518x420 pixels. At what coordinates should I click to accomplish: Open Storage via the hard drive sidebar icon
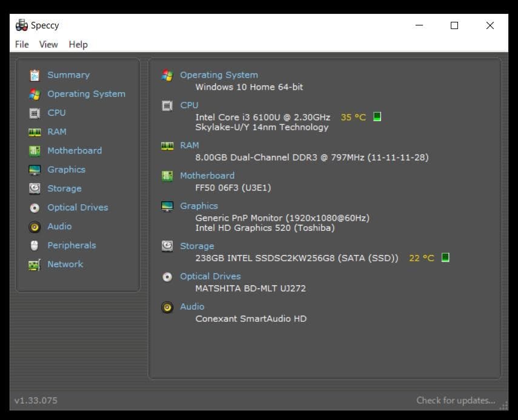35,188
